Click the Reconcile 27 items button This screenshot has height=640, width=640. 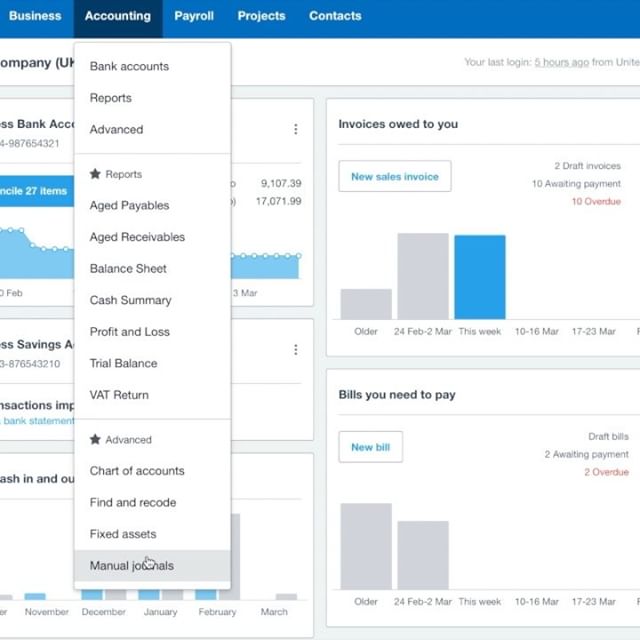(x=37, y=191)
